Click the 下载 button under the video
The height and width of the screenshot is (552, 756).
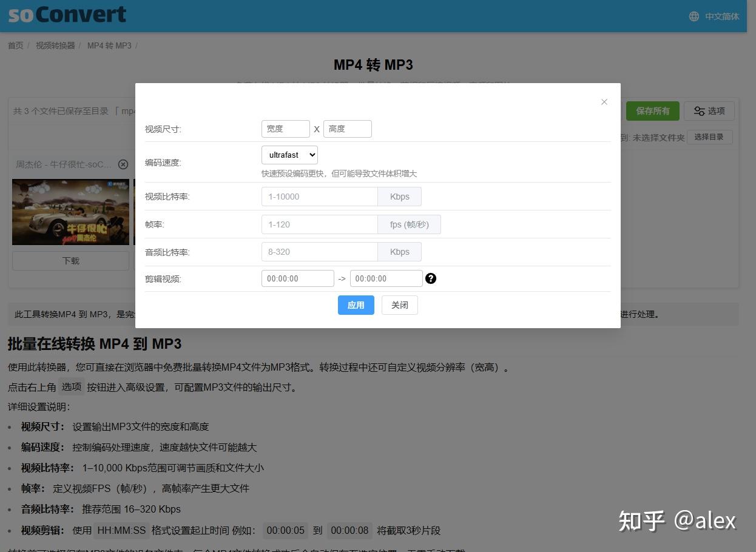pyautogui.click(x=70, y=260)
